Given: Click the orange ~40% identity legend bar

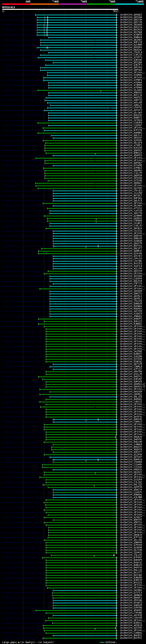Looking at the screenshot, I should tap(45, 4).
